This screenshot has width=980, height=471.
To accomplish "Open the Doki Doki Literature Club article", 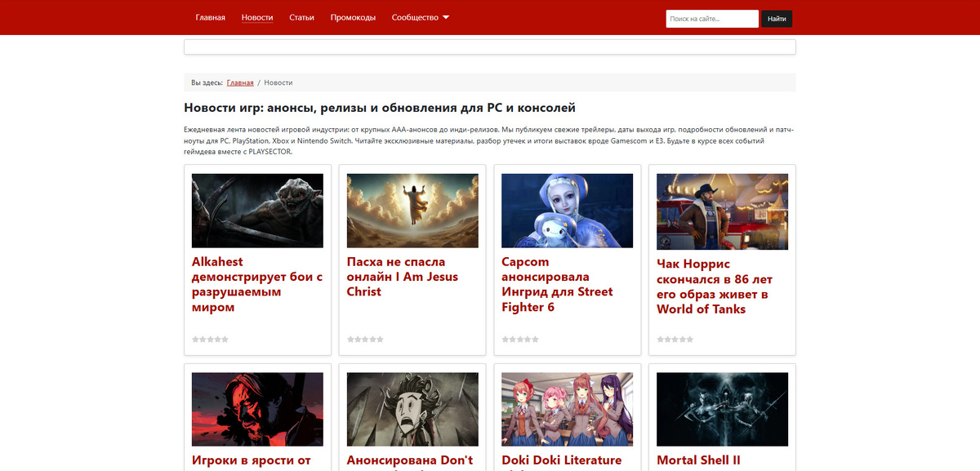I will [562, 460].
